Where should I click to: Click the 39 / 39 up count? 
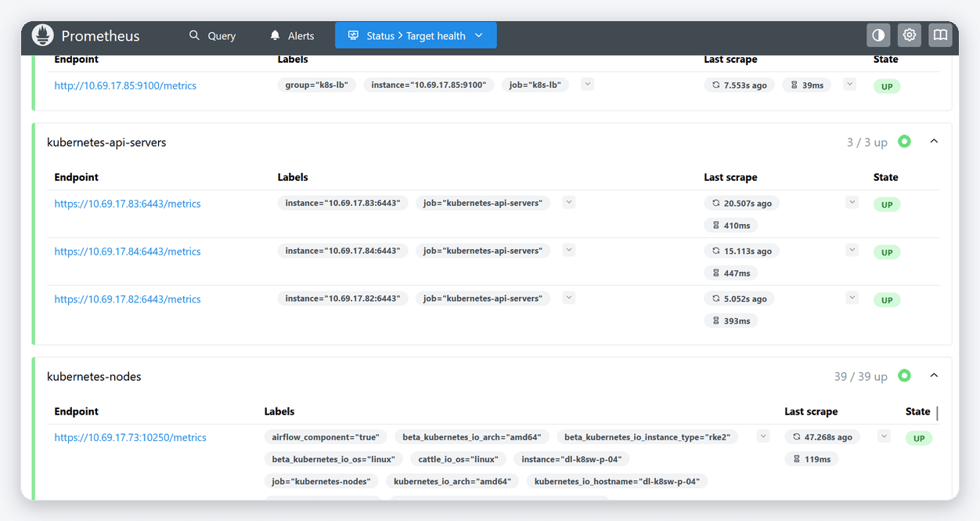pos(861,377)
